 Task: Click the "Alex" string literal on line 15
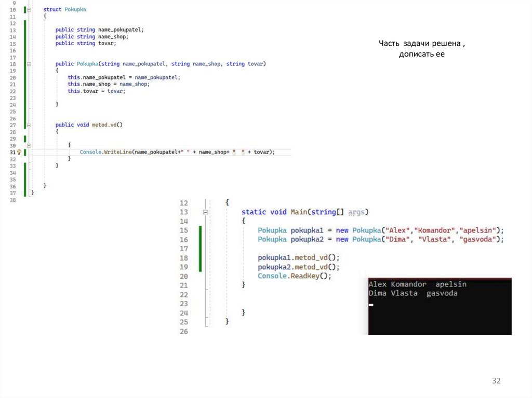397,230
